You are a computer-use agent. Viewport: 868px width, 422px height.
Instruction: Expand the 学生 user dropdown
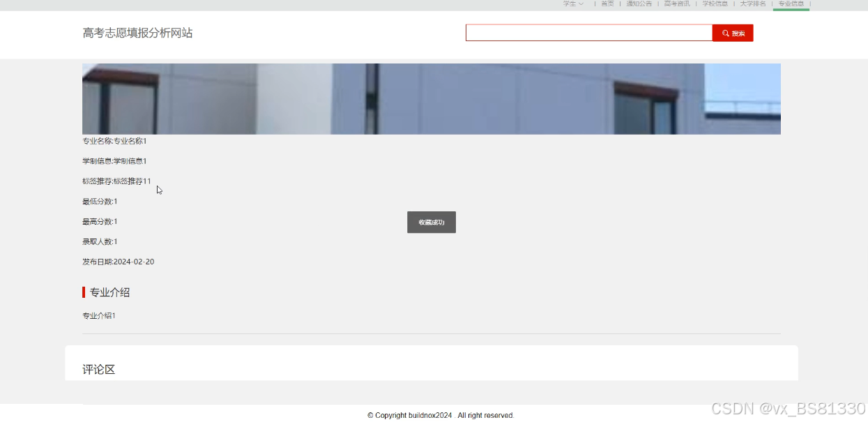573,3
